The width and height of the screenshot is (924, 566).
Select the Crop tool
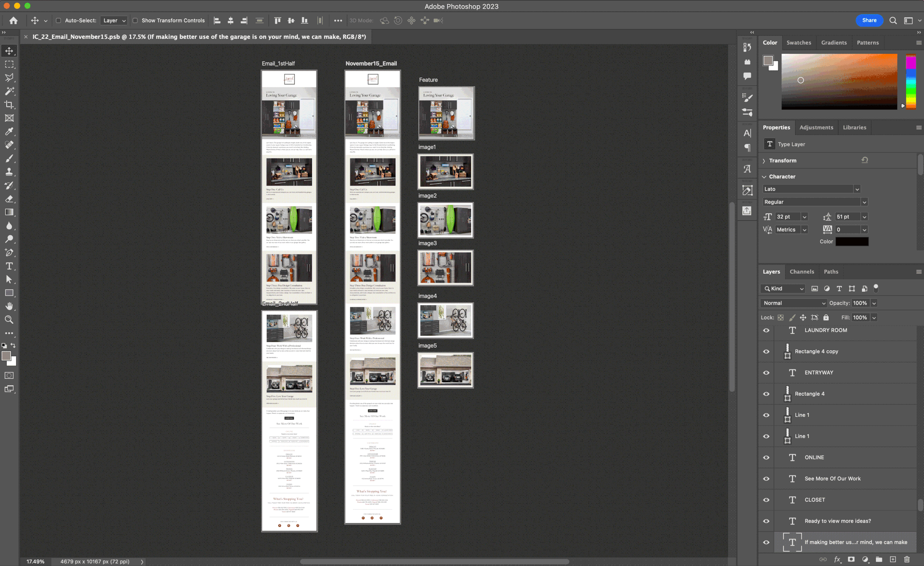(9, 105)
